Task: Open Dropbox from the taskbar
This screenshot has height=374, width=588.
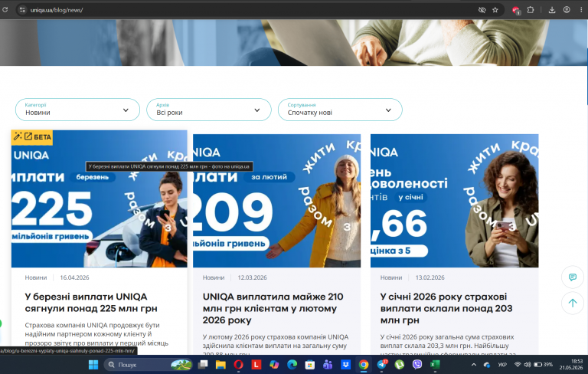Action: coord(345,365)
